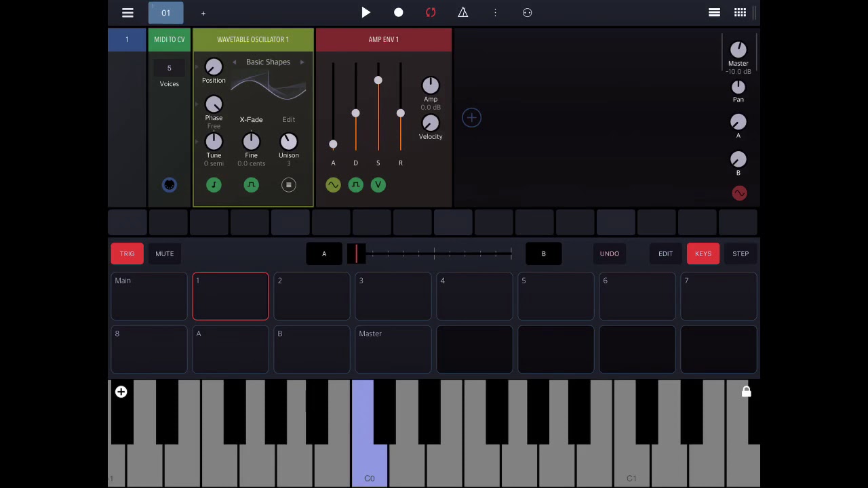
Task: Toggle the red loop button
Action: (x=431, y=12)
